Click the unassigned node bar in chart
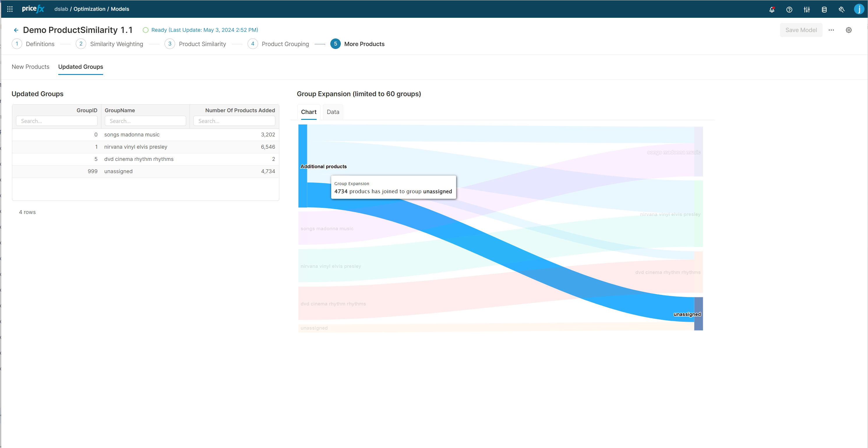 pyautogui.click(x=698, y=314)
